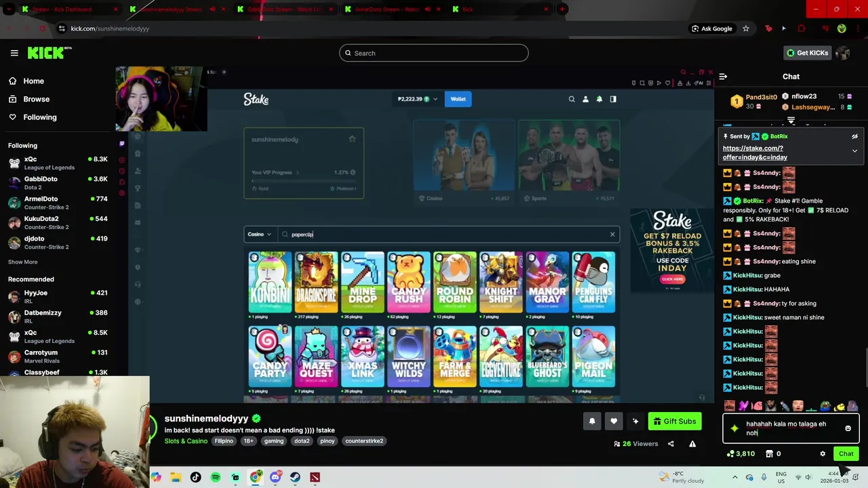The image size is (868, 488).
Task: Click the sparkle subscribe button
Action: (635, 421)
